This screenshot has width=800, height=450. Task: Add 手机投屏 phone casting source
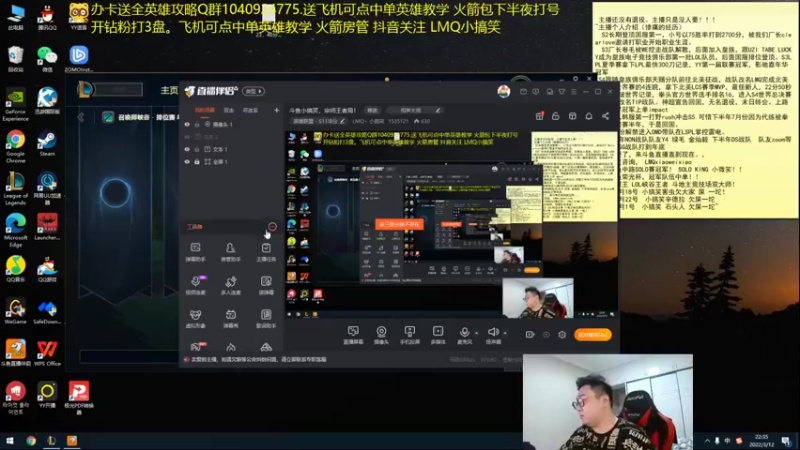point(410,335)
